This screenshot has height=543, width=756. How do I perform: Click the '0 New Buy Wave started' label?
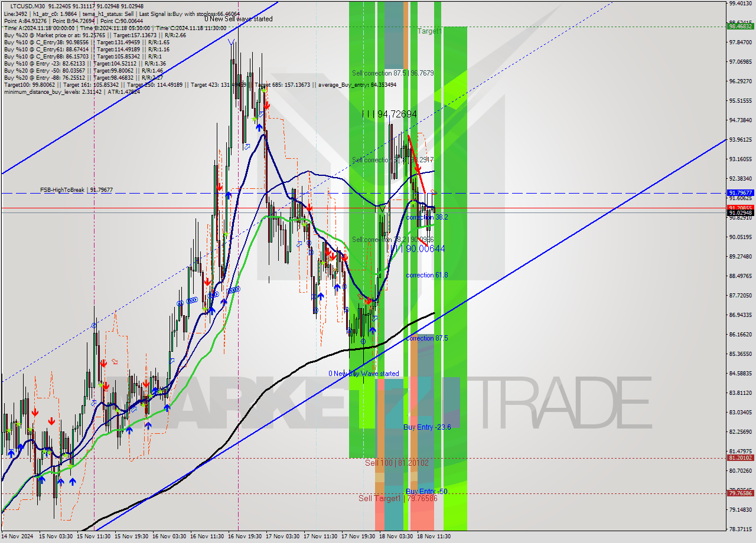pyautogui.click(x=364, y=374)
